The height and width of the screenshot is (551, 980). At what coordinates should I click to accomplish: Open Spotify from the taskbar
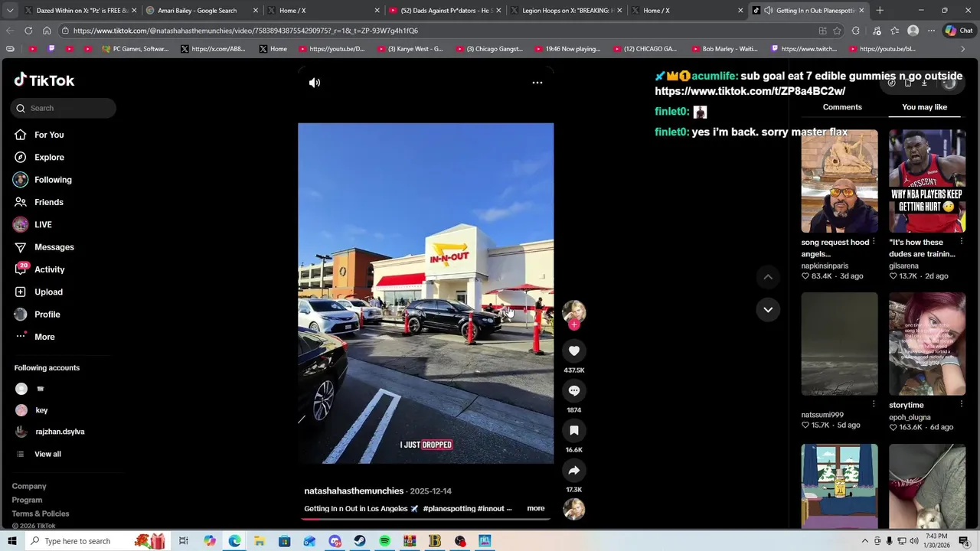click(384, 541)
